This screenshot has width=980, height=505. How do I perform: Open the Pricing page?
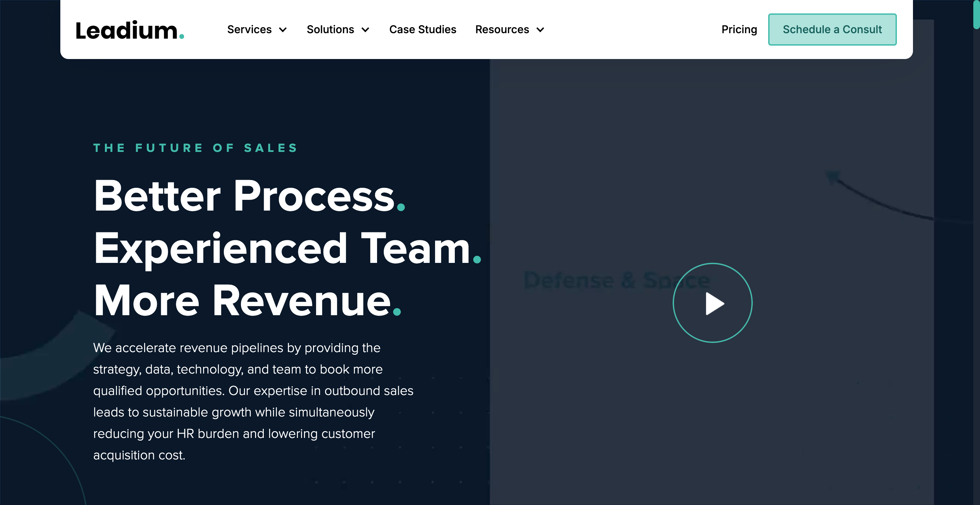click(739, 30)
